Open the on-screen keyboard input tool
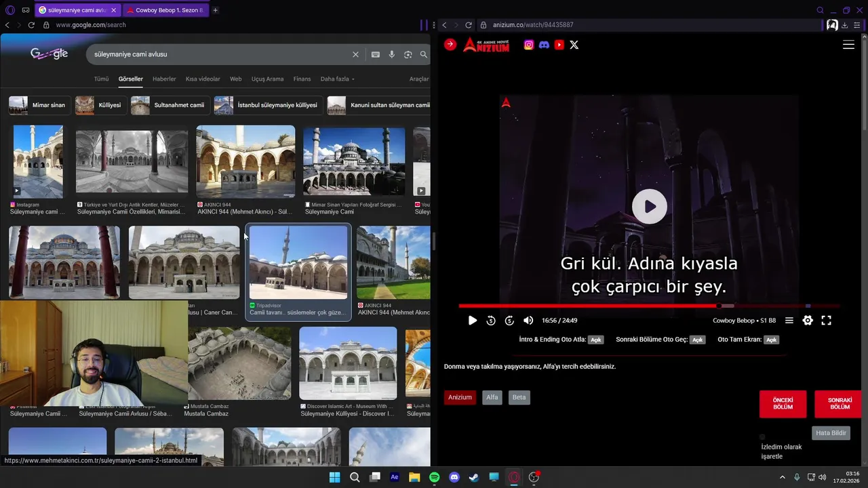This screenshot has width=868, height=488. tap(375, 54)
